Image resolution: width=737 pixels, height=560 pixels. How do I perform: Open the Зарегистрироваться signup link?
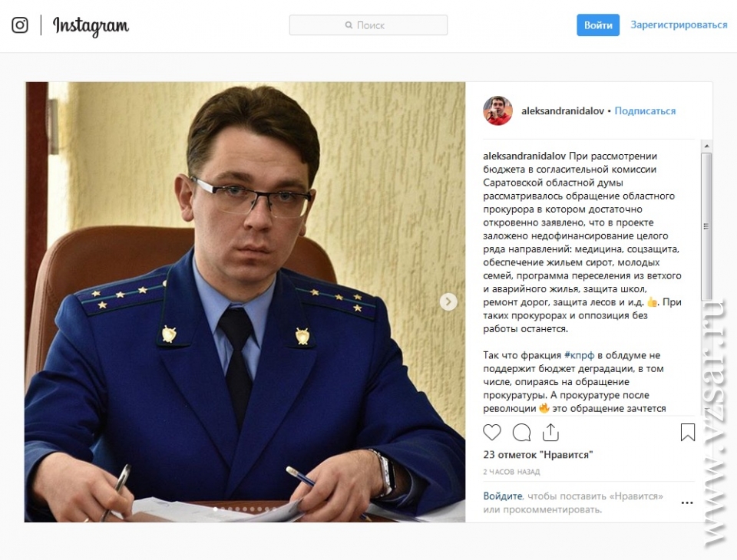tap(679, 25)
